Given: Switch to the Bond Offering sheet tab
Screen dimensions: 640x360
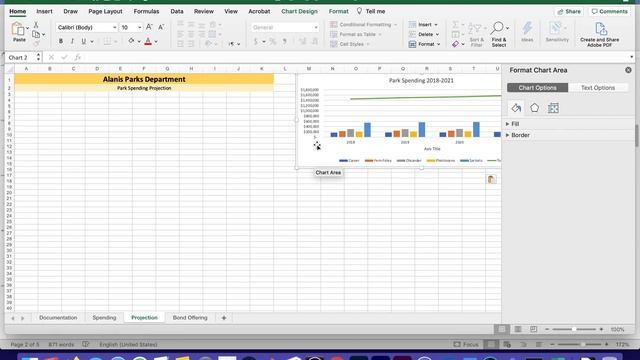Looking at the screenshot, I should 190,318.
